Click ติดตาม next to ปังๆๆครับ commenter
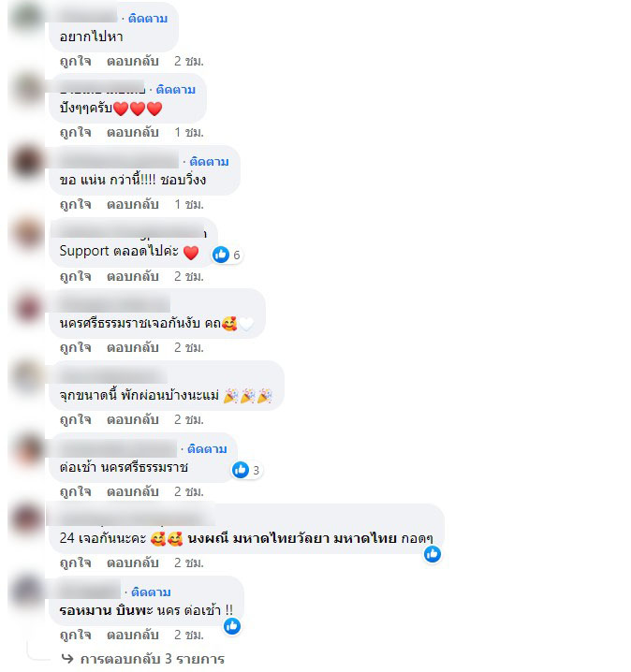 tap(176, 90)
